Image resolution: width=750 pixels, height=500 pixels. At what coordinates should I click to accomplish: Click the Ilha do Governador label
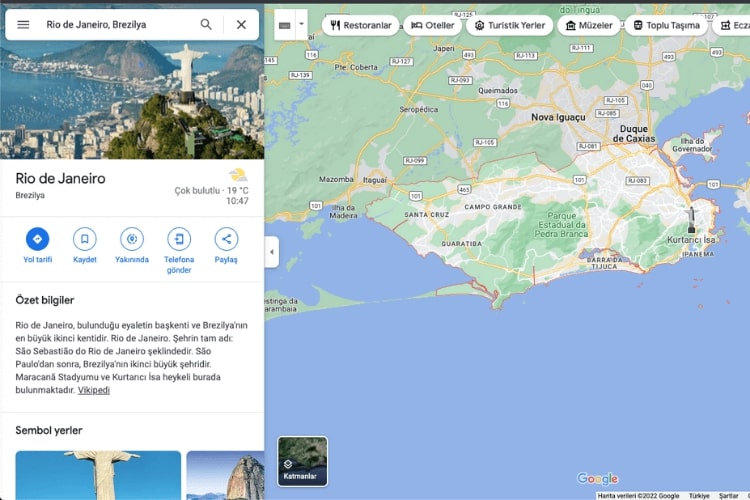pos(692,145)
